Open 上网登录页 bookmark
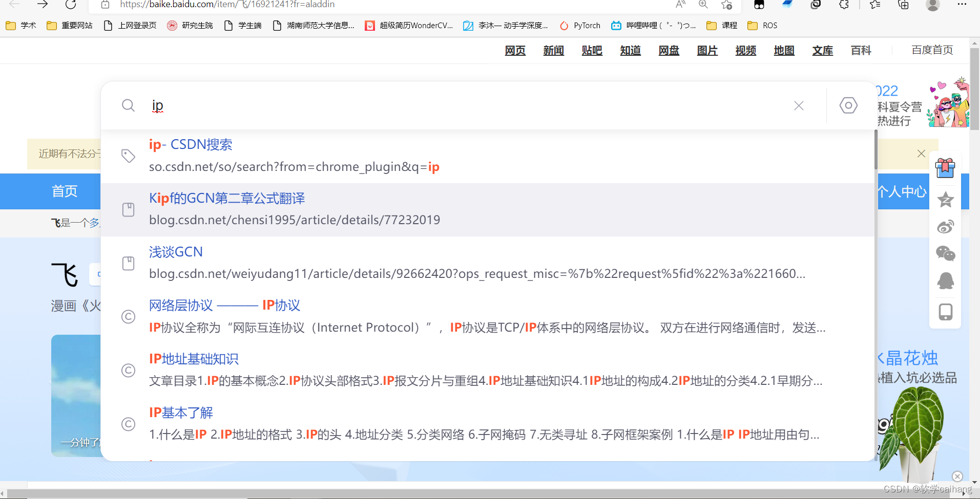Image resolution: width=980 pixels, height=499 pixels. coord(130,26)
